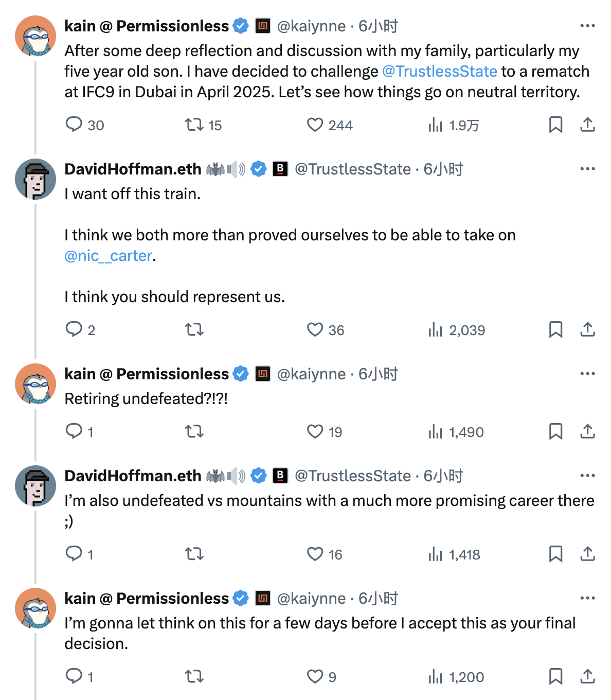
Task: Like the tweet showing 244 likes
Action: pos(315,125)
